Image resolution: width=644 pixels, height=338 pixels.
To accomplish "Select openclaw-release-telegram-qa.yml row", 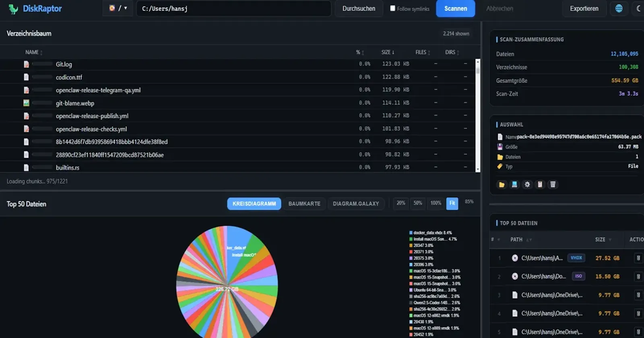I will (237, 90).
